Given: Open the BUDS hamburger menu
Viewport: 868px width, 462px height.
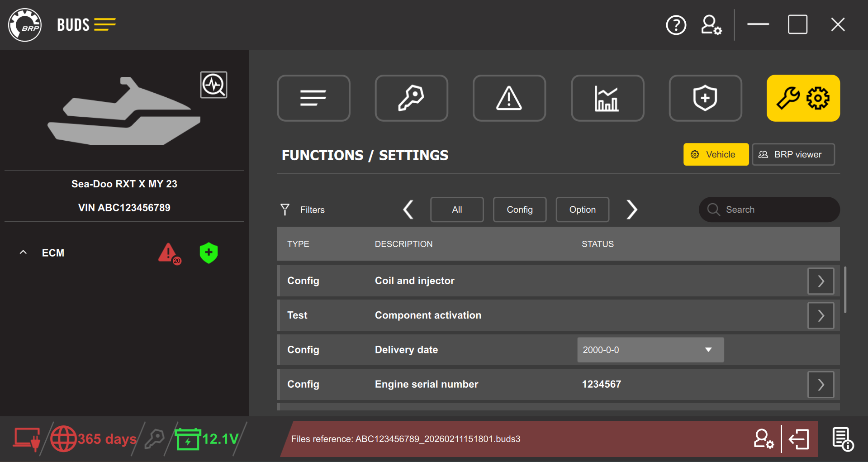Looking at the screenshot, I should tap(105, 25).
